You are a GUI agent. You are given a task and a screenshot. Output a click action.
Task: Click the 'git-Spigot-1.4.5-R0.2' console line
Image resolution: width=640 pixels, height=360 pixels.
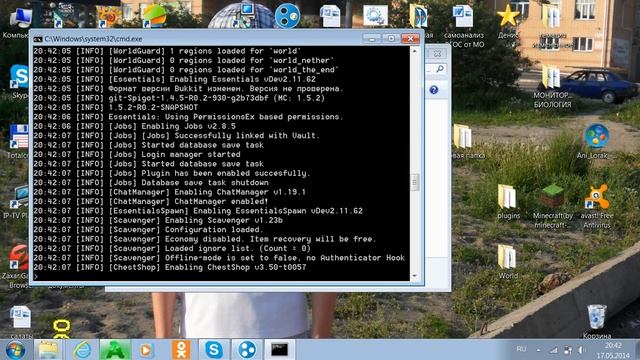179,98
